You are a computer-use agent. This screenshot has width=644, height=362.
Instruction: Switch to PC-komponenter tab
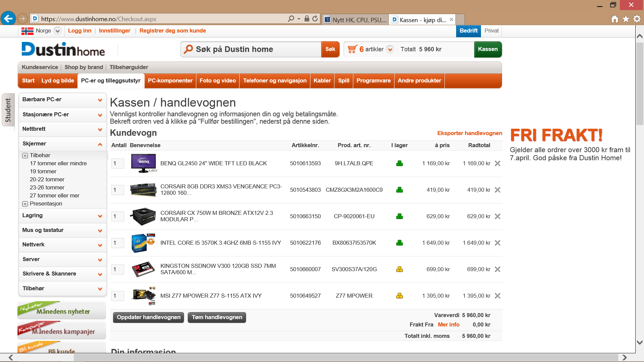coord(170,81)
